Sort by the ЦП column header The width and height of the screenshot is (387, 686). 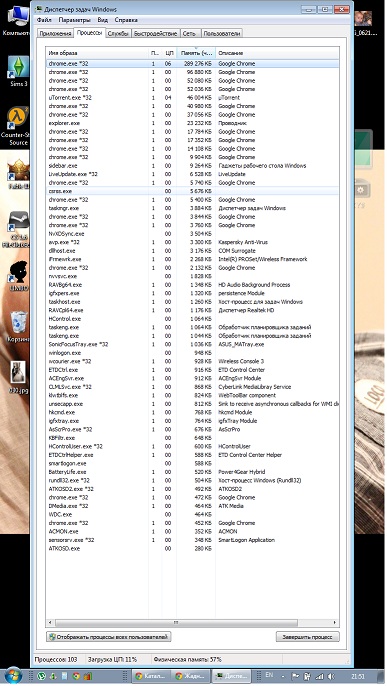(169, 53)
